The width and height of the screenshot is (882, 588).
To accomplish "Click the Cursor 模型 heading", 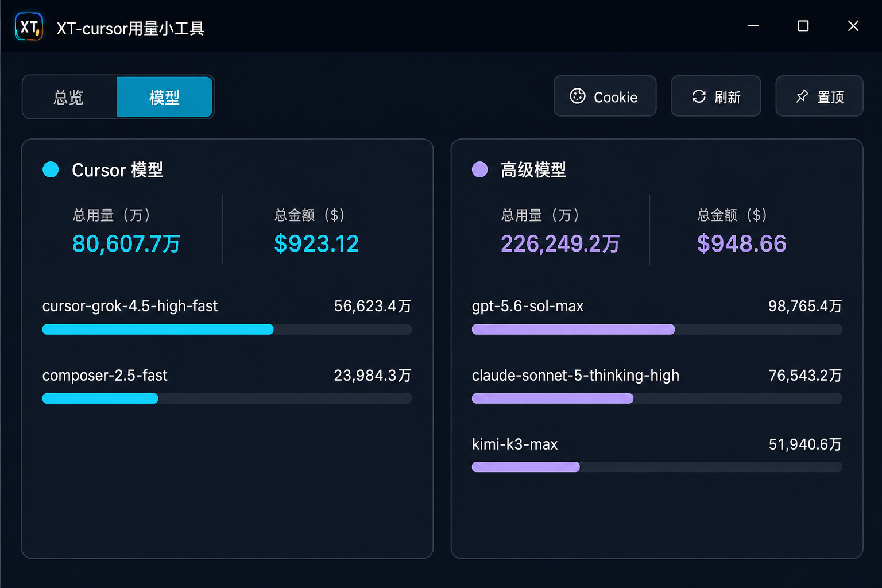I will [117, 170].
